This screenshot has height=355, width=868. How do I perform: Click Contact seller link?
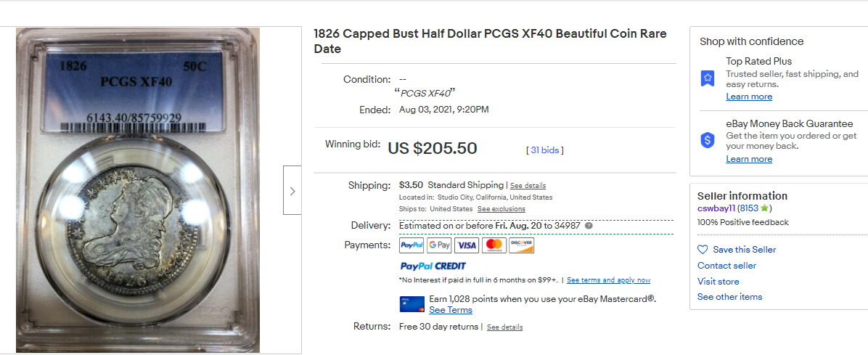pos(726,266)
